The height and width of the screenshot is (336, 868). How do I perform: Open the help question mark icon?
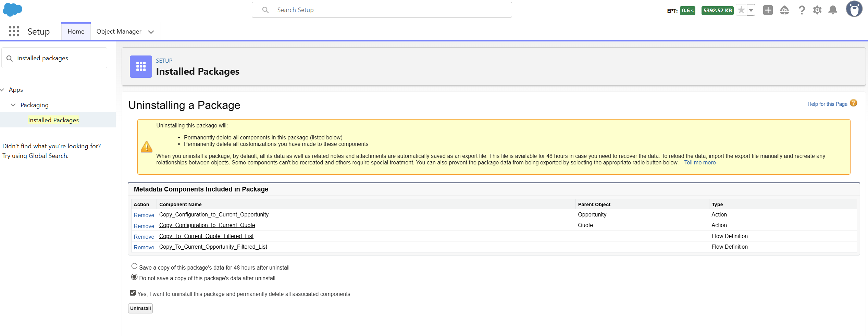(x=802, y=10)
